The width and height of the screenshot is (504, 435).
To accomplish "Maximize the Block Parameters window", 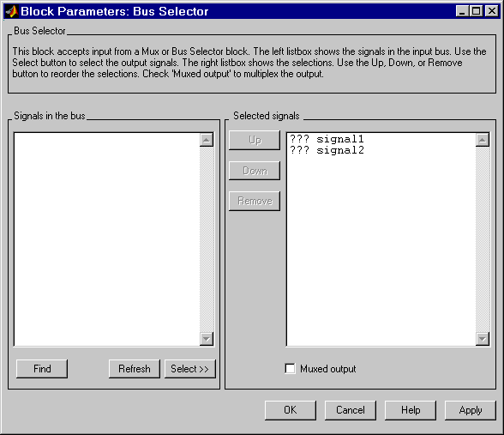I will [x=476, y=11].
